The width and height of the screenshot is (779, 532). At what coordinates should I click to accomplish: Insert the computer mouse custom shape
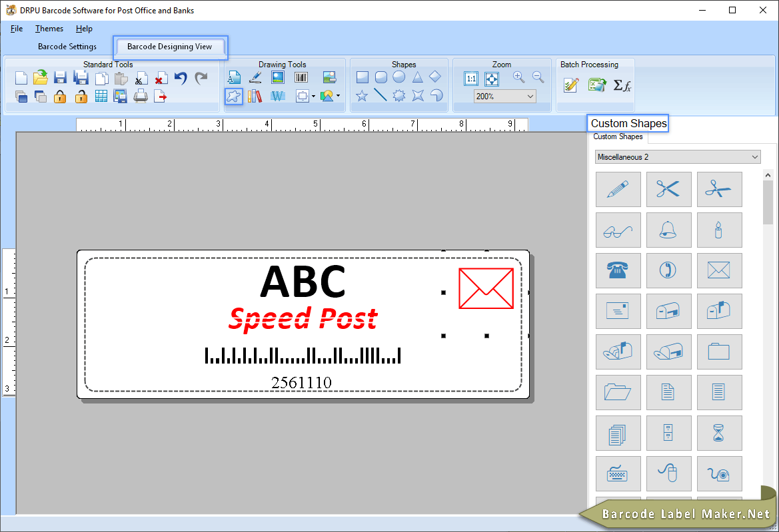pyautogui.click(x=668, y=474)
